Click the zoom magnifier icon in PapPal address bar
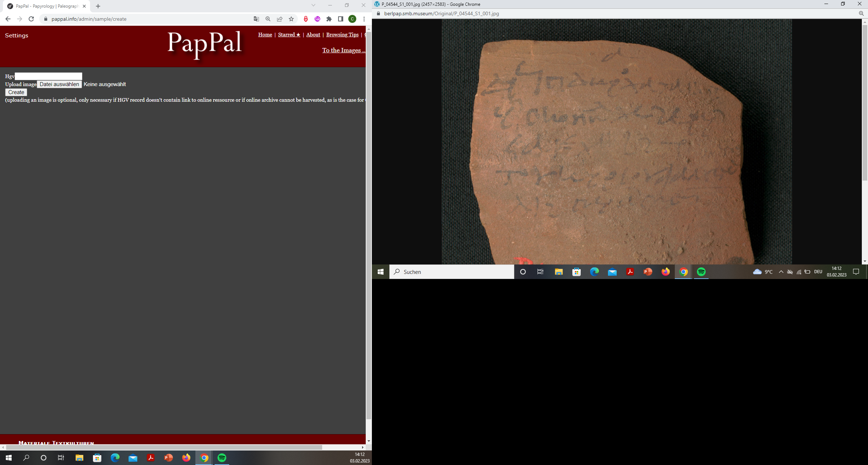Screen dimensions: 868x465 pyautogui.click(x=268, y=19)
